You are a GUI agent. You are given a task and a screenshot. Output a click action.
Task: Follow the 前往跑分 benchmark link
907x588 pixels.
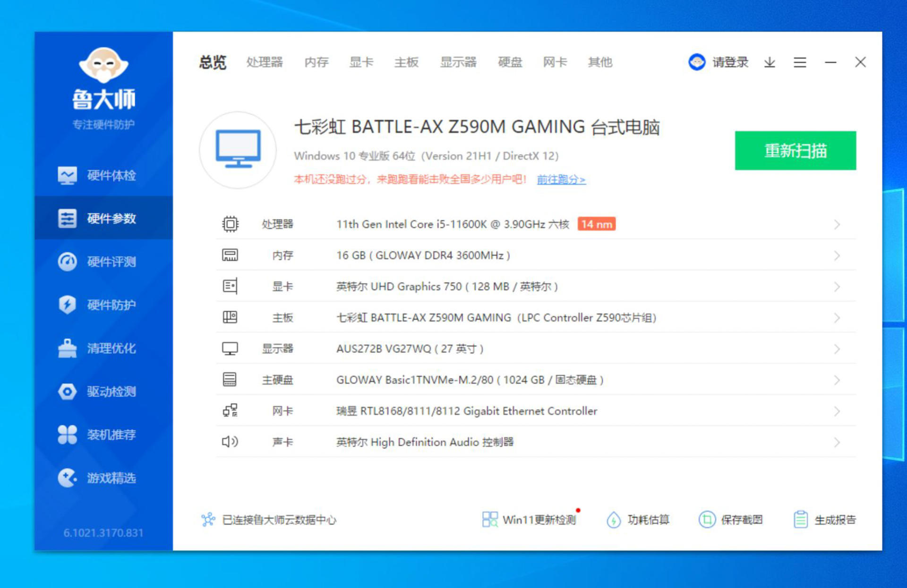pyautogui.click(x=561, y=180)
